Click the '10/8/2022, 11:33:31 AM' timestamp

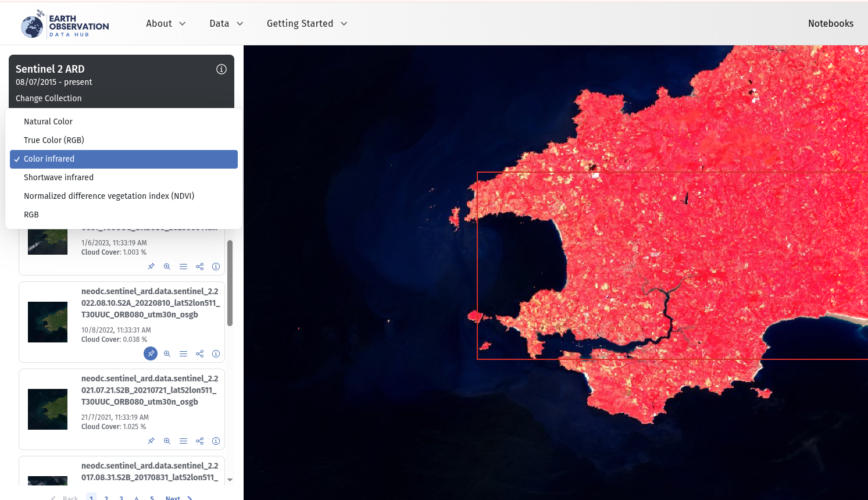coord(116,330)
